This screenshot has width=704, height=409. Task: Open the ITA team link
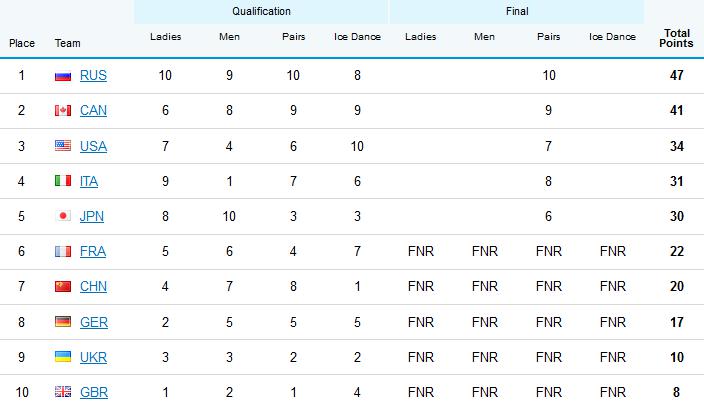point(91,181)
